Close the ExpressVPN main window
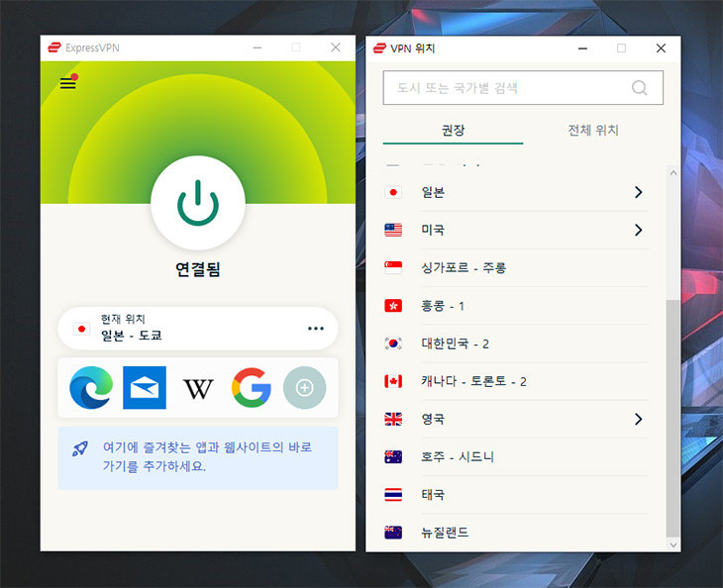 pyautogui.click(x=336, y=48)
